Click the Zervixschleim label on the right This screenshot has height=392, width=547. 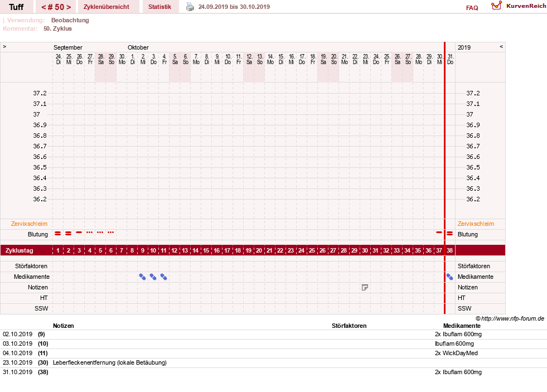476,224
